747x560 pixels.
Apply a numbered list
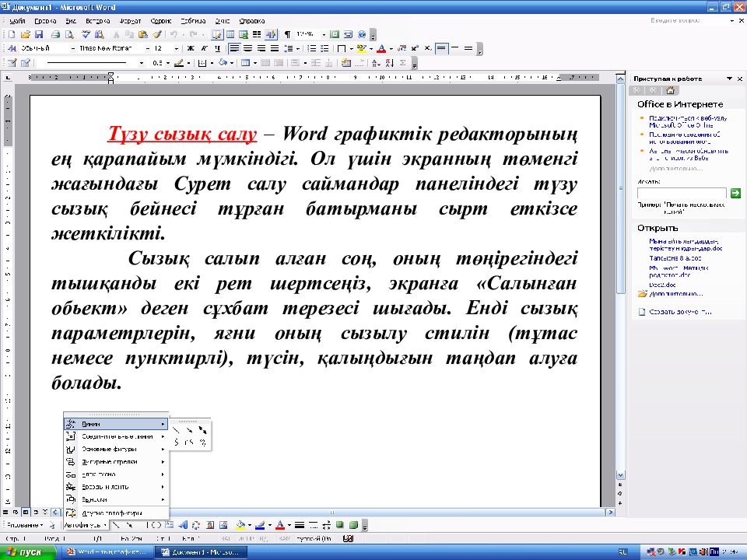[311, 48]
